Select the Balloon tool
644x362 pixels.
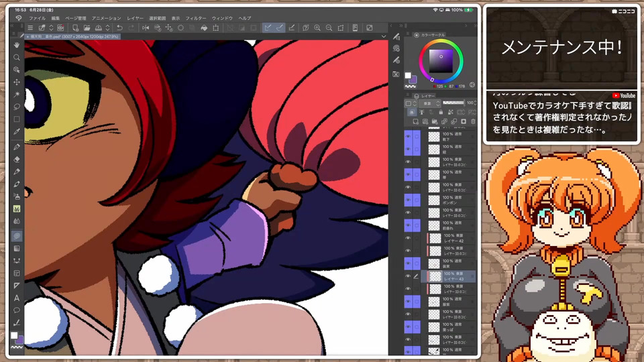17,310
